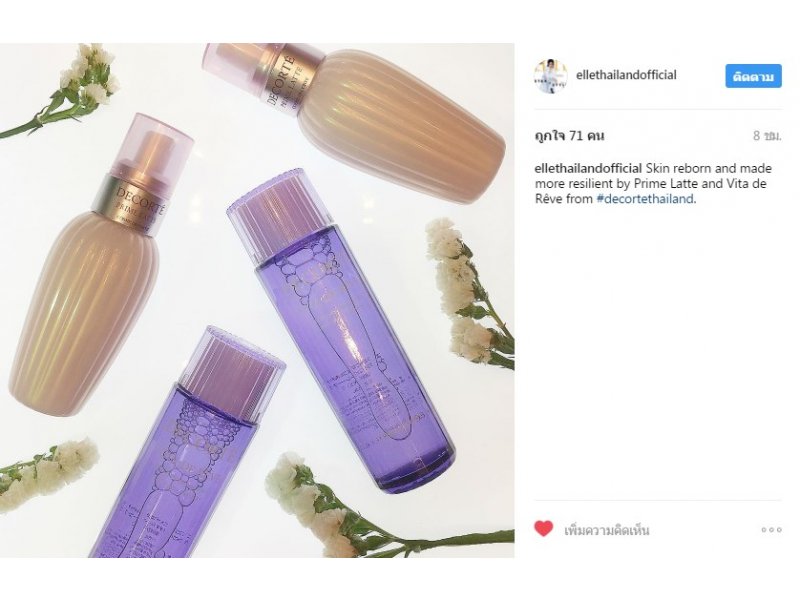The width and height of the screenshot is (800, 600).
Task: Click the Decorté products post photo
Action: click(257, 300)
